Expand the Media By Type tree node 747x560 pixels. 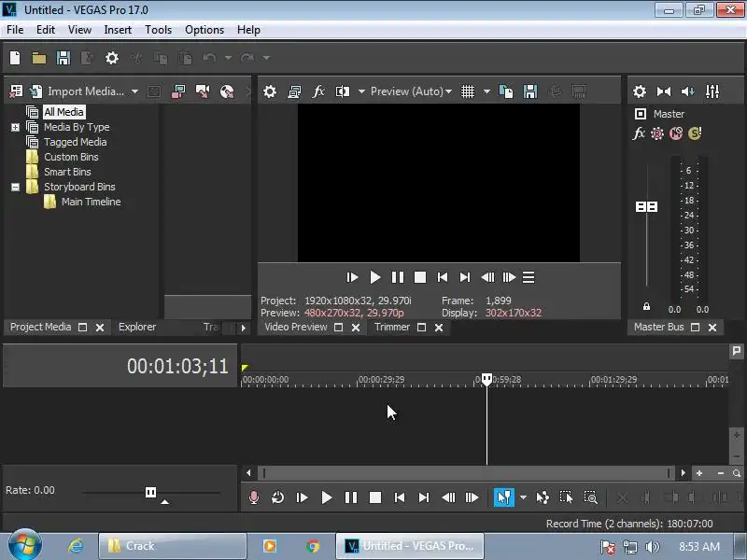pos(15,127)
